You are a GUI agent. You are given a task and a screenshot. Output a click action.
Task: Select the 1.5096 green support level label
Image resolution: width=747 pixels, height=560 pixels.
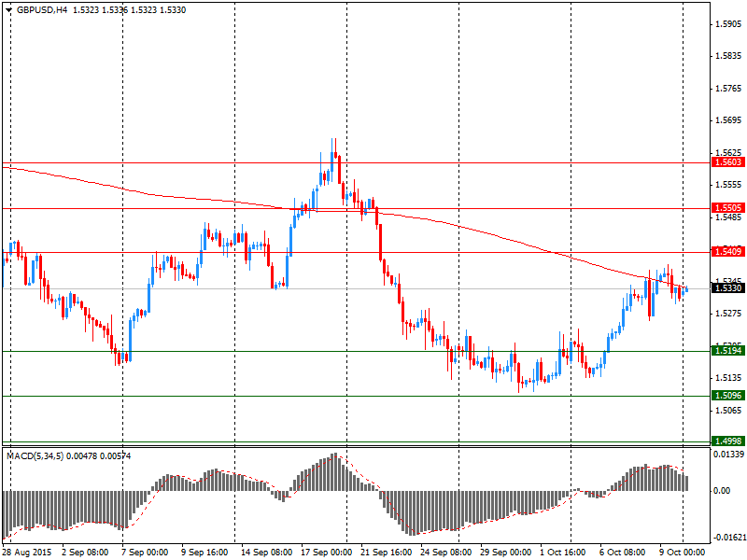[x=727, y=396]
